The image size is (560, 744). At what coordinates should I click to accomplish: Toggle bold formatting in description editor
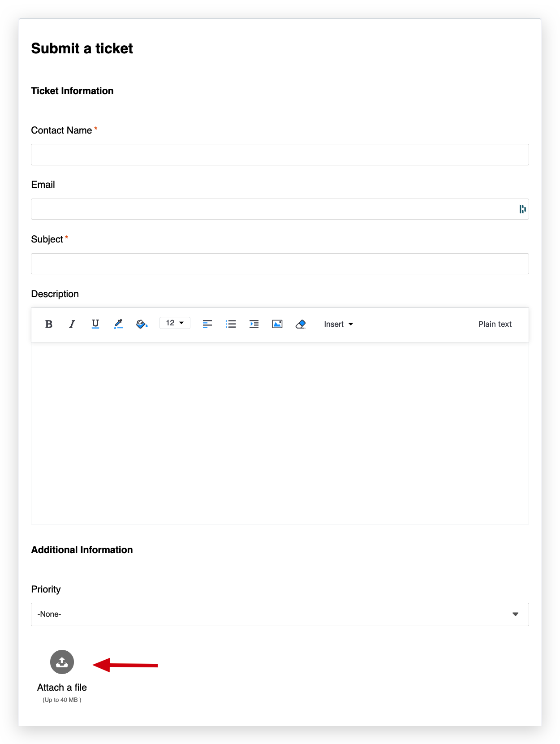[49, 324]
